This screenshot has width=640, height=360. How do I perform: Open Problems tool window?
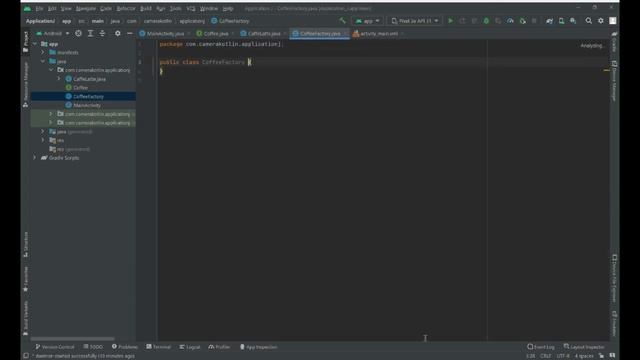(124, 347)
